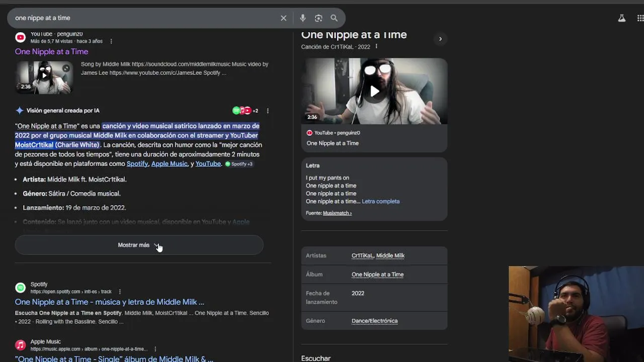Open the One Nipple at a Time album link
The image size is (644, 362).
[377, 275]
